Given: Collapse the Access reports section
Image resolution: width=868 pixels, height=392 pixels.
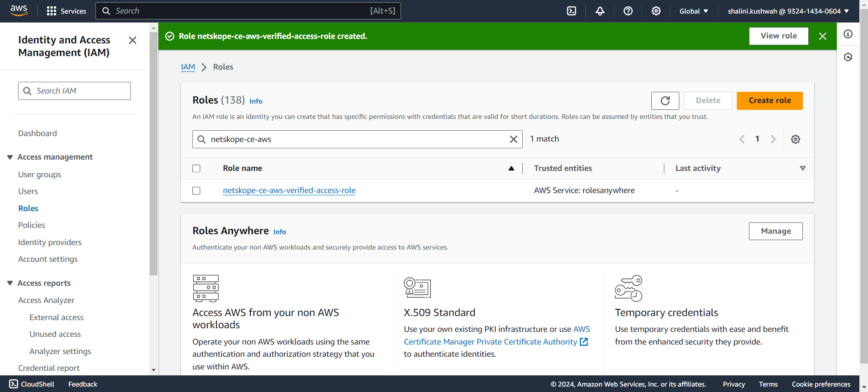Looking at the screenshot, I should click(x=10, y=283).
